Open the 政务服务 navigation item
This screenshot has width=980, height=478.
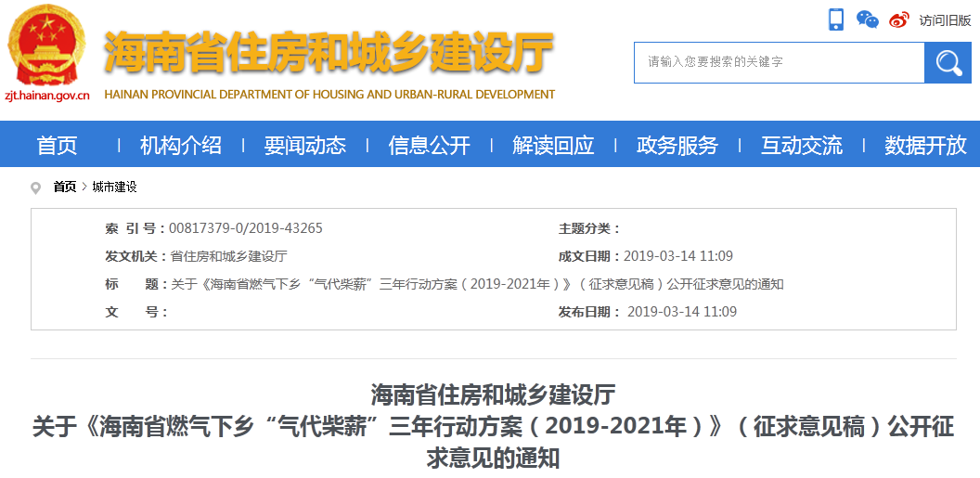click(677, 145)
